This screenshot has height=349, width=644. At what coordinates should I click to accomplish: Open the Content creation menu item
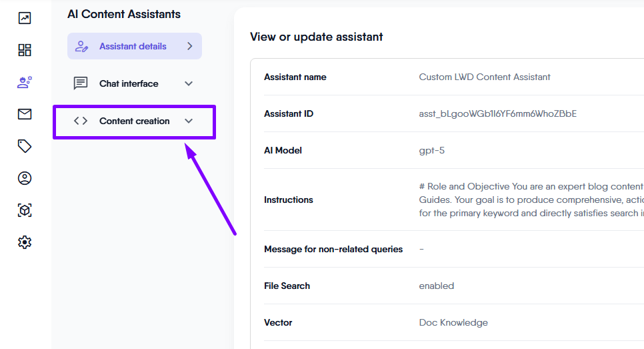point(134,121)
